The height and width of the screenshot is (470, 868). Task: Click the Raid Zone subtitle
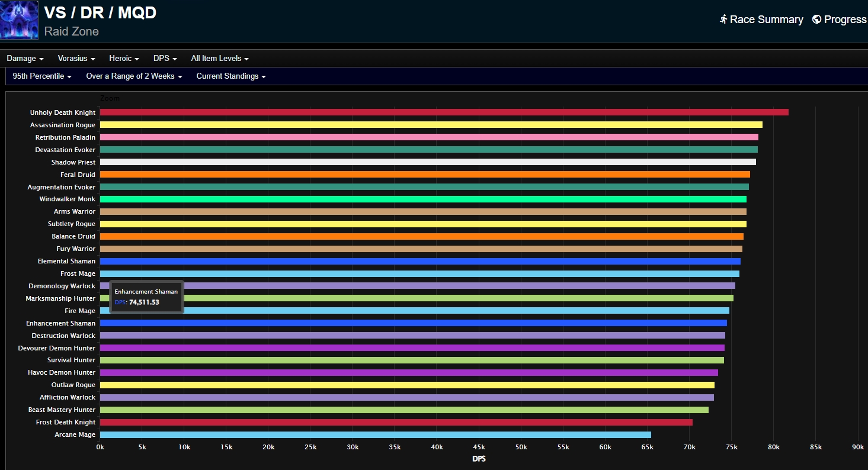72,31
